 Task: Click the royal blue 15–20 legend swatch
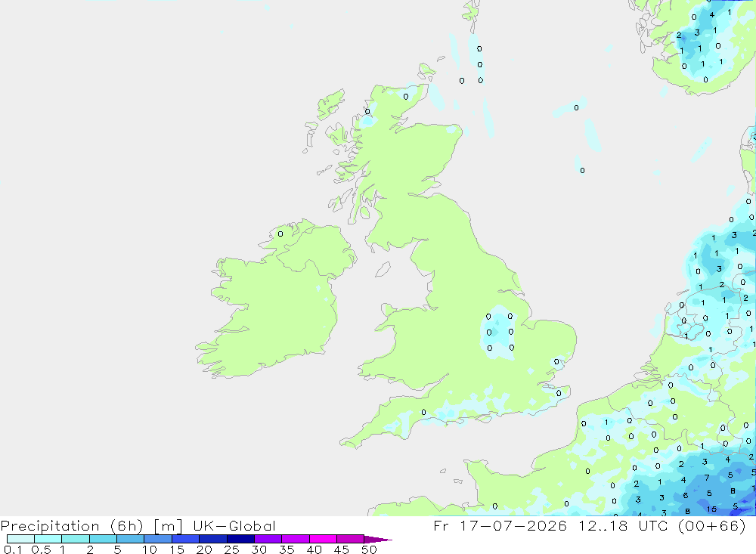click(x=186, y=539)
